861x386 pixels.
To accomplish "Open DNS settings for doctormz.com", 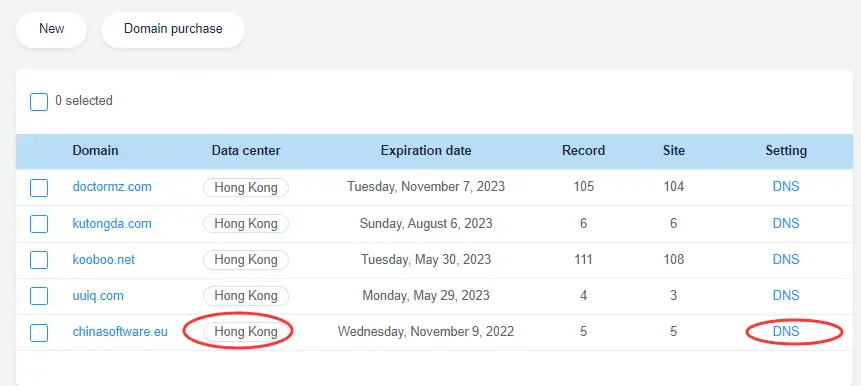I will pos(786,187).
